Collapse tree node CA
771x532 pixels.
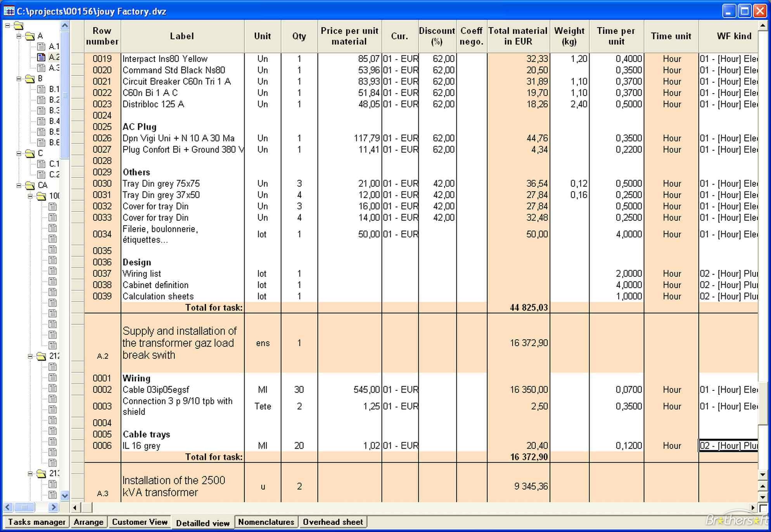pos(19,185)
